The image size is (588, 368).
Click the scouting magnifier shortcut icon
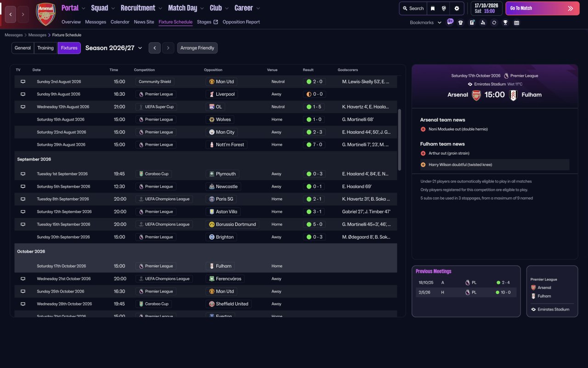tap(483, 23)
